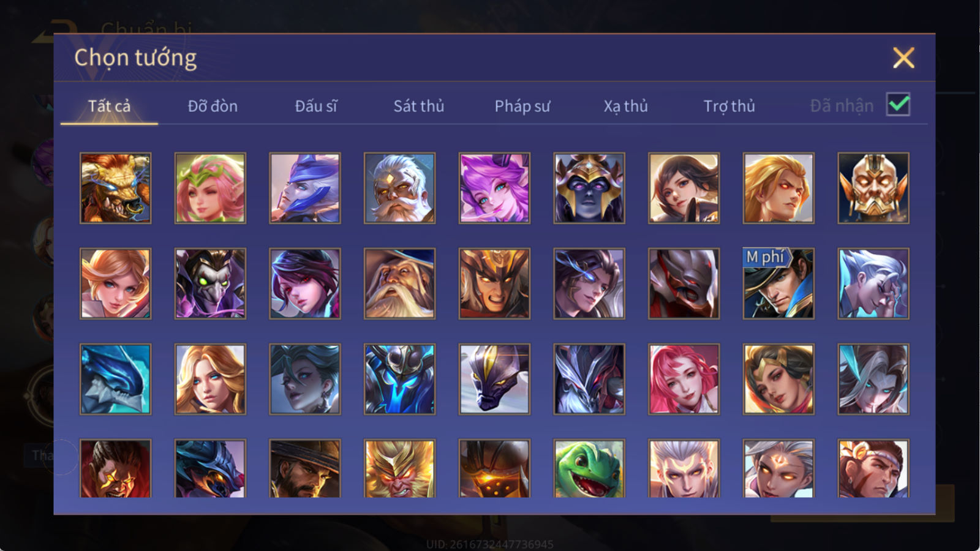
Task: Select the pink-haired woman hero portrait
Action: [x=684, y=379]
